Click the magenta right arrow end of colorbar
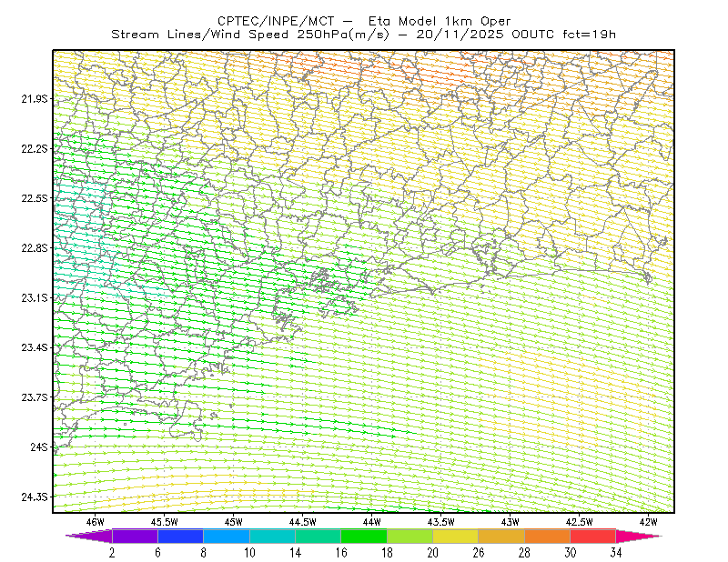The image size is (728, 562). [x=638, y=536]
